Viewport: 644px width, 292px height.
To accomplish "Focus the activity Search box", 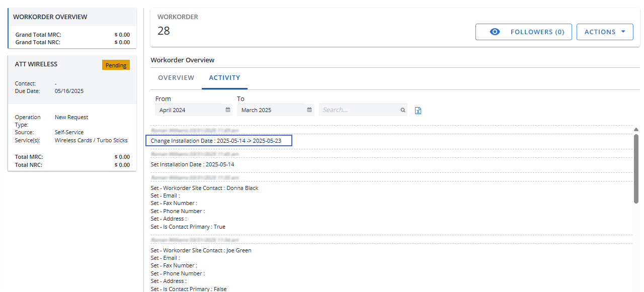I will 360,110.
